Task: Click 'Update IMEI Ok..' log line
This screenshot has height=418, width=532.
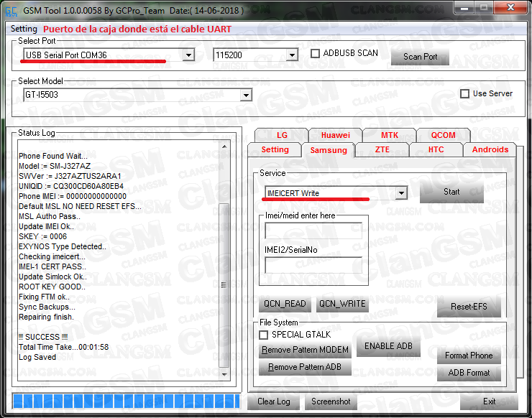Action: pos(46,226)
